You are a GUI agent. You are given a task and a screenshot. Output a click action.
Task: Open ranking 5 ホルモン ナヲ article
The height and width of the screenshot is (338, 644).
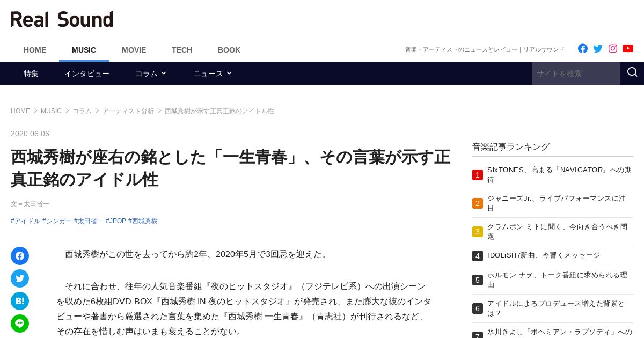click(557, 280)
